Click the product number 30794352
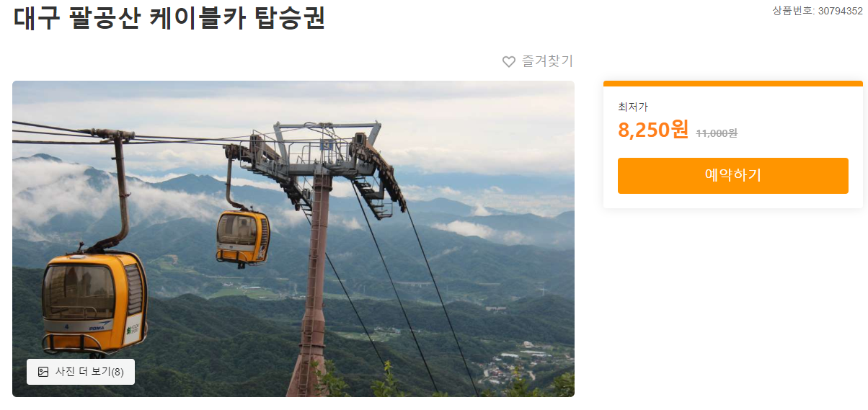Image resolution: width=868 pixels, height=410 pixels. 840,11
